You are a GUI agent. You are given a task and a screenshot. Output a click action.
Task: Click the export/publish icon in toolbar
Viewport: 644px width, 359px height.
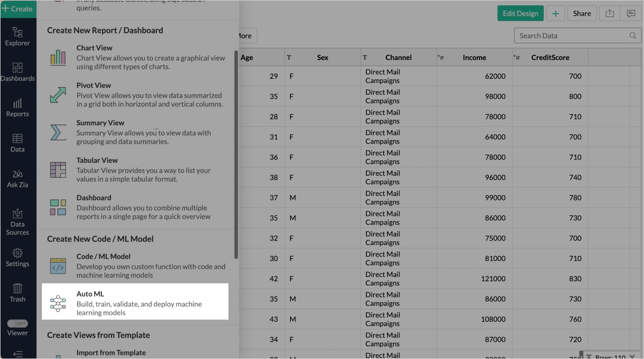[609, 13]
